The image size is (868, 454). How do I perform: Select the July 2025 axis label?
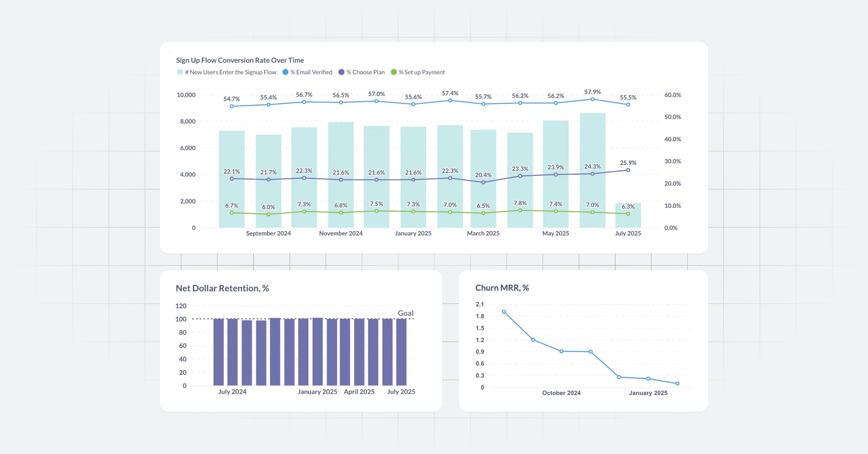[x=628, y=233]
